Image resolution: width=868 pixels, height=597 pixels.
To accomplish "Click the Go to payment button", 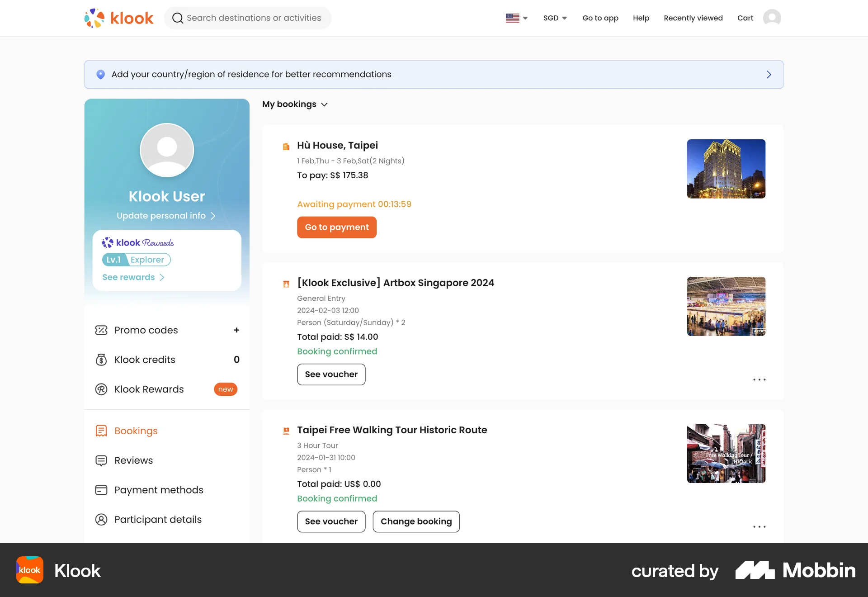I will click(x=336, y=227).
